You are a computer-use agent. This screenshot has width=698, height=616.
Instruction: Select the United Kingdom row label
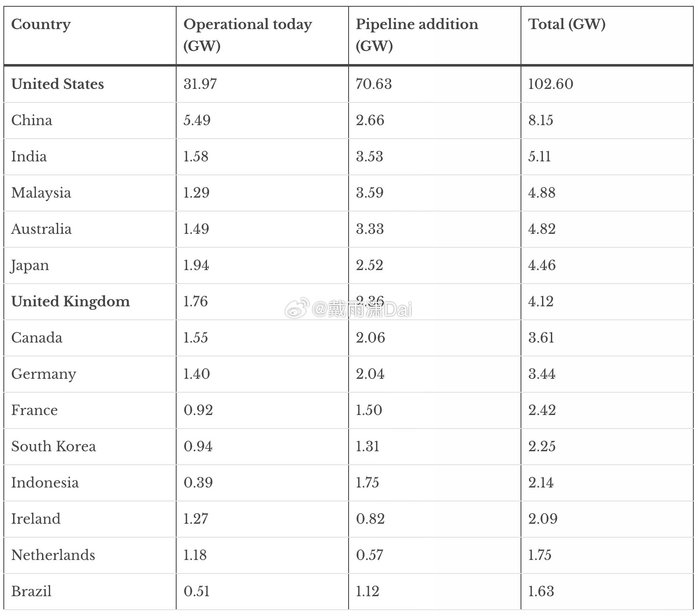(x=70, y=302)
